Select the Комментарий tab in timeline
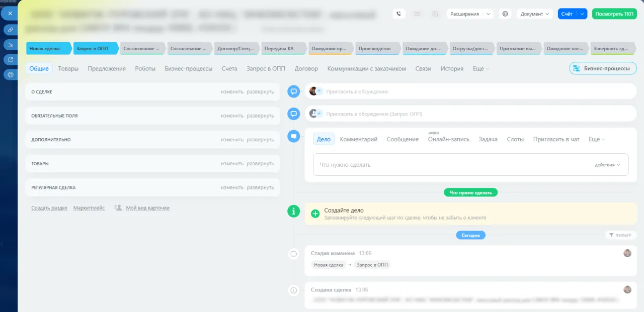The image size is (644, 312). [359, 139]
